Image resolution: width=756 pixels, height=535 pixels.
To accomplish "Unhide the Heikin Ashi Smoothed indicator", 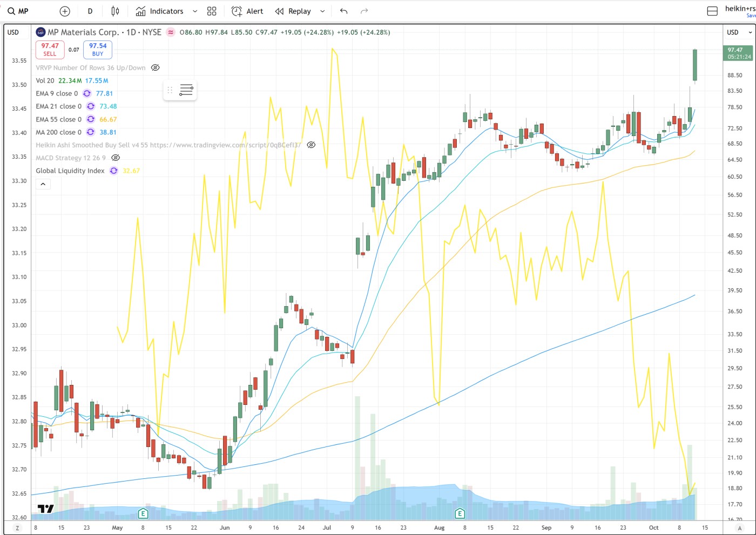I will [x=311, y=145].
